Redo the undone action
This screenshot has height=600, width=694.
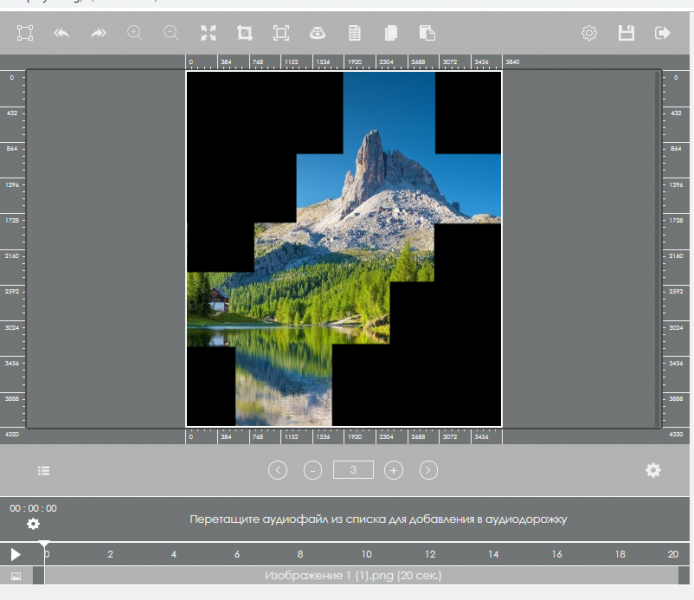click(98, 33)
